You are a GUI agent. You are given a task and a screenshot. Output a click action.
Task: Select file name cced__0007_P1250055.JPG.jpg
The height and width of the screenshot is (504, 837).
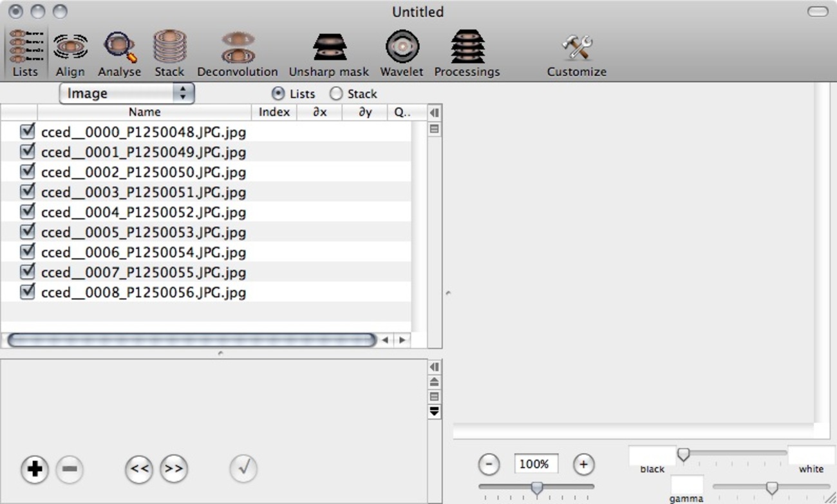click(x=144, y=272)
